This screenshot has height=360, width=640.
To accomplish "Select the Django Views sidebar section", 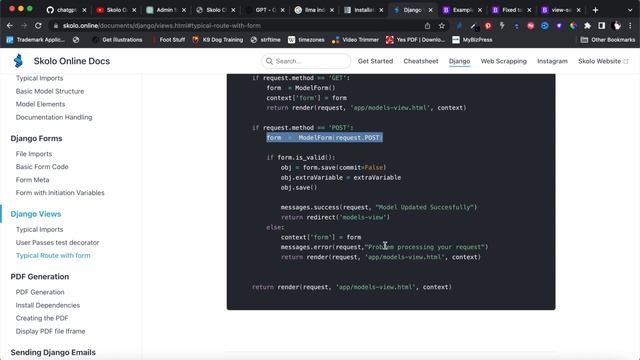I will [36, 214].
